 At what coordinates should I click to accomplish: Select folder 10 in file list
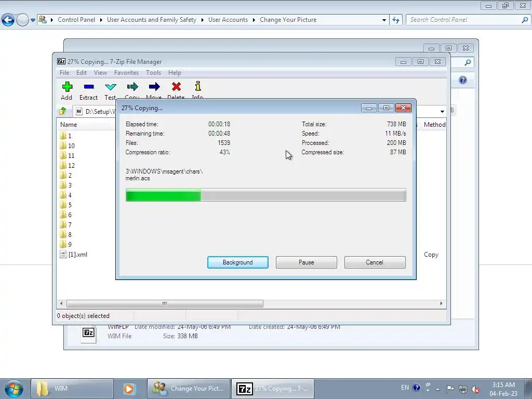67,145
